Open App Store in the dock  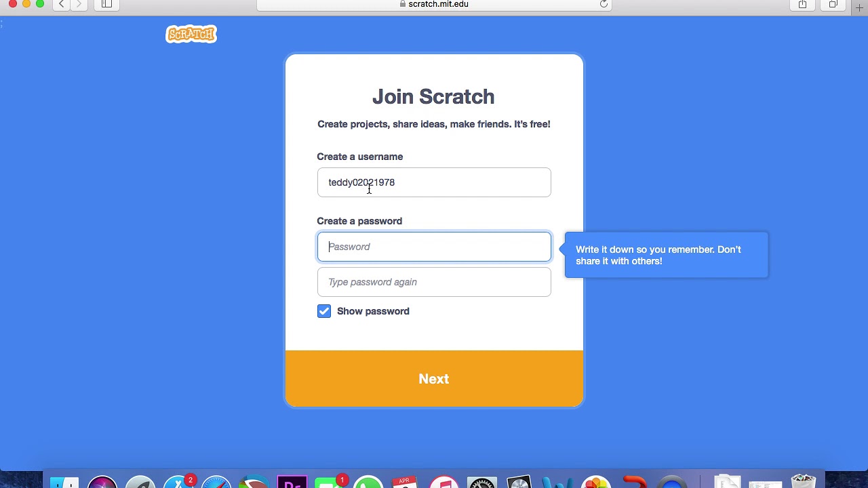point(178,483)
